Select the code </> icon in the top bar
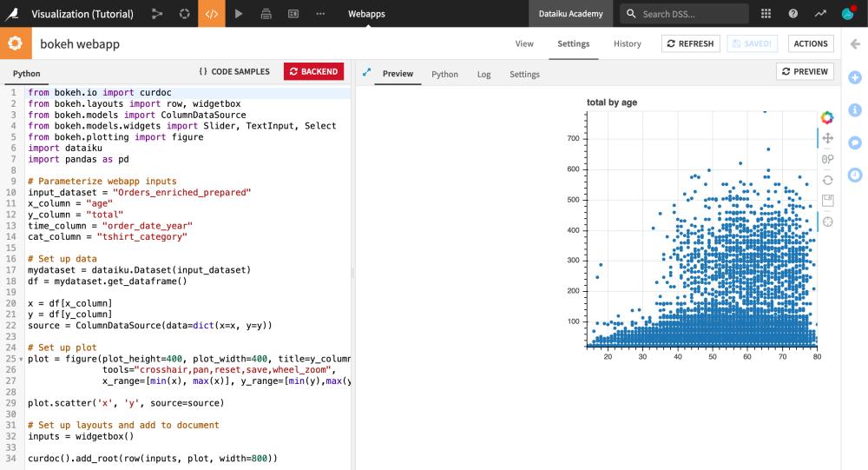This screenshot has width=868, height=470. point(212,14)
